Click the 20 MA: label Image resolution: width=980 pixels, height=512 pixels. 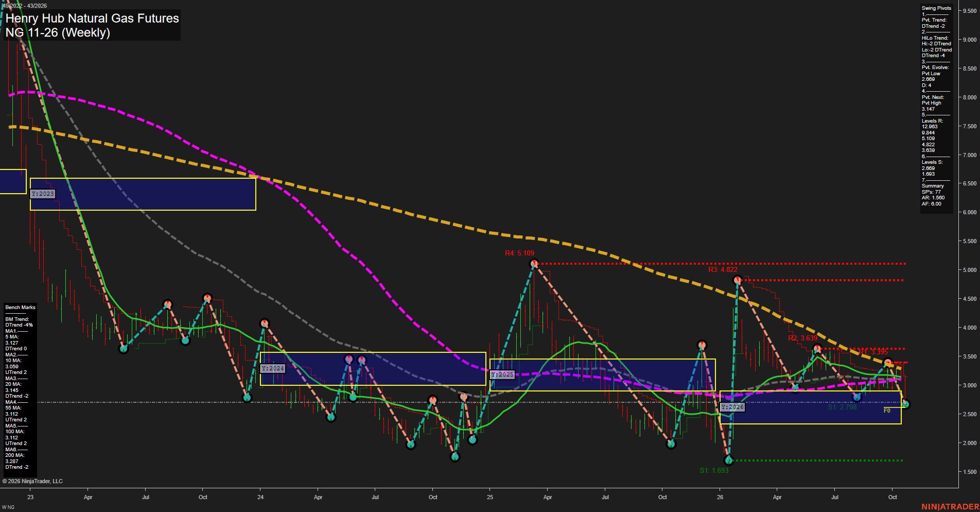[x=13, y=384]
